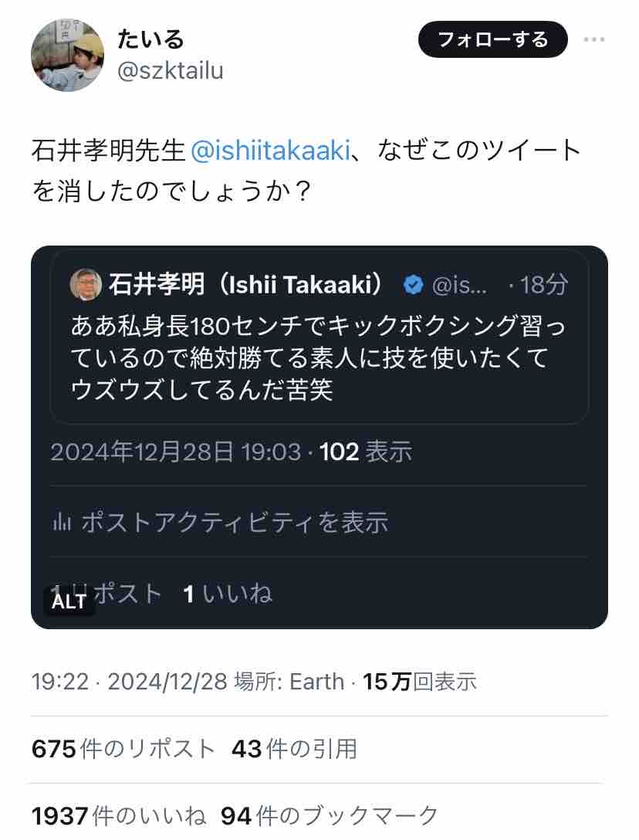
Task: Click the display name たいる
Action: pyautogui.click(x=150, y=39)
